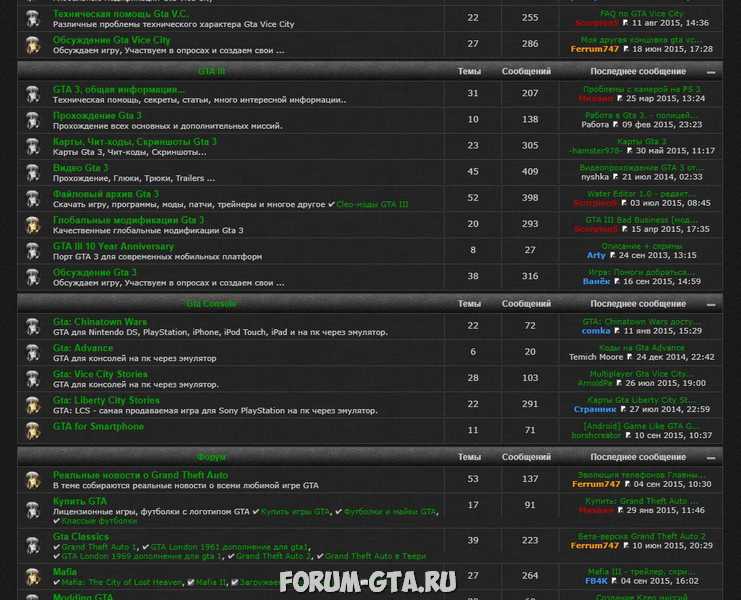Open user profile comka

pyautogui.click(x=596, y=331)
